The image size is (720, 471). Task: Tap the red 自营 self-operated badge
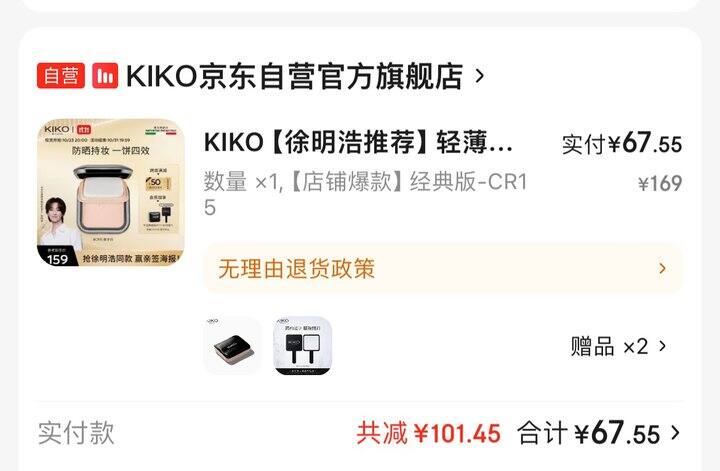[61, 76]
